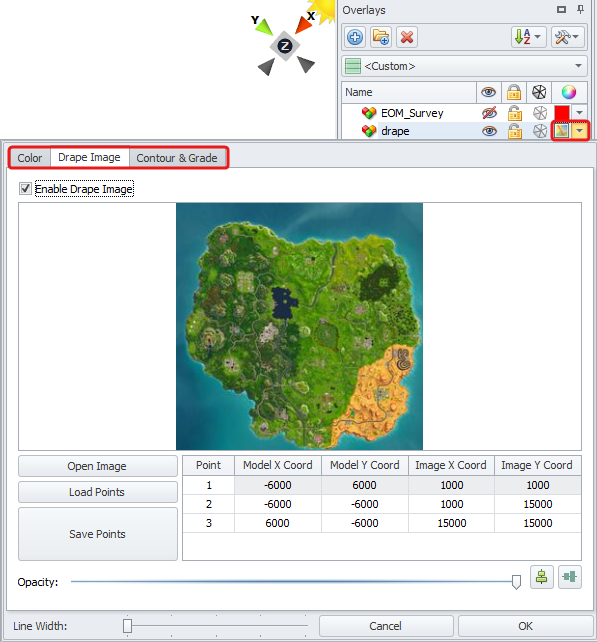Open the drape color dropdown arrow
The image size is (597, 642).
click(579, 131)
